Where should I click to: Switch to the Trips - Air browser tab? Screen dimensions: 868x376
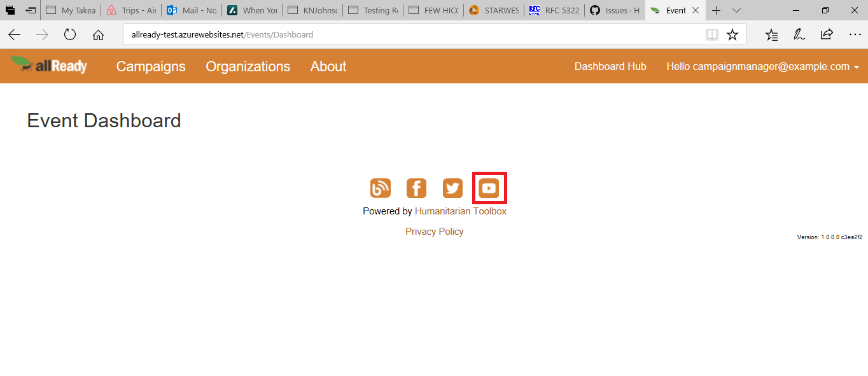[x=131, y=10]
